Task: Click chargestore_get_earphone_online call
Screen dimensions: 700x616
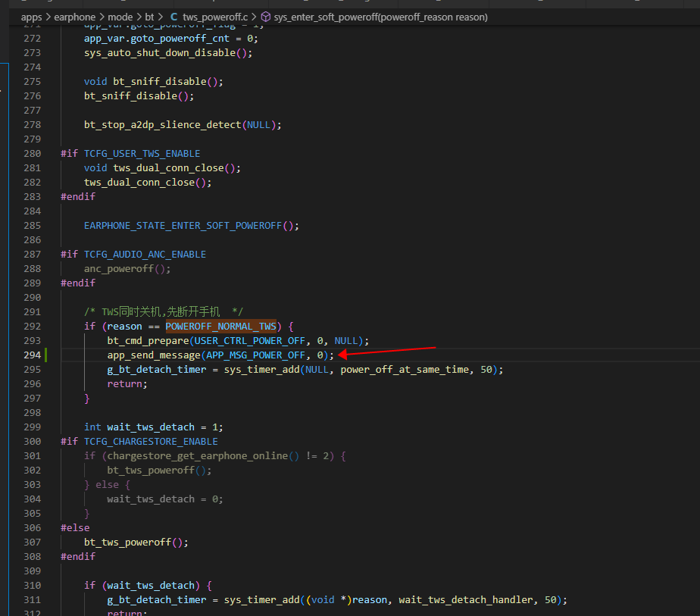Action: pos(197,456)
